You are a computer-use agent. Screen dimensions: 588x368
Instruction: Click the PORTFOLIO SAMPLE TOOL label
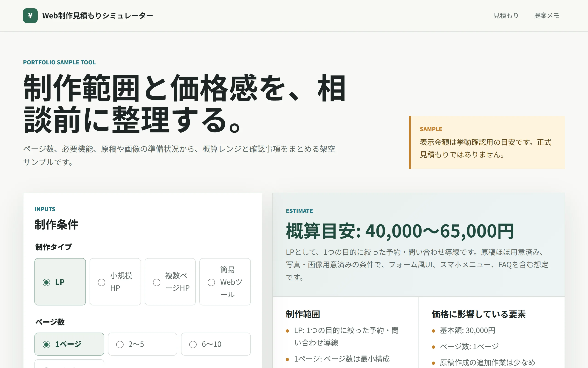(59, 62)
